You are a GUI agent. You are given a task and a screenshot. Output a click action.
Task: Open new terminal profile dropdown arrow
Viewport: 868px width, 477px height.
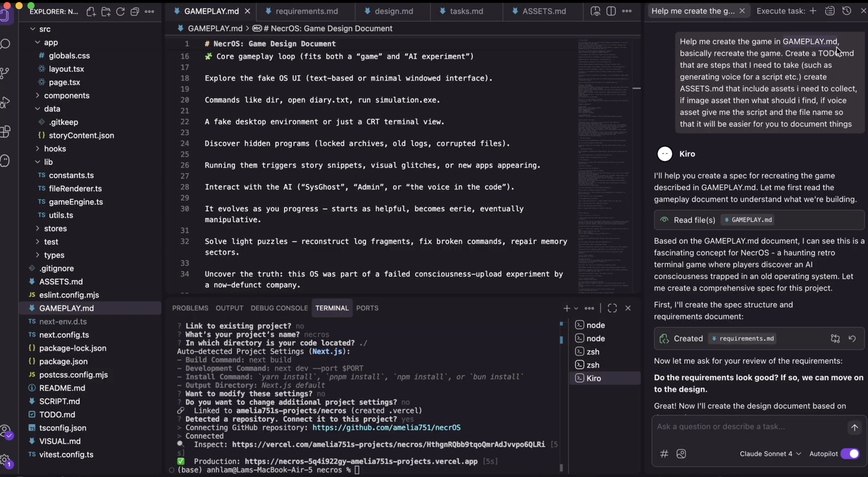(x=576, y=308)
